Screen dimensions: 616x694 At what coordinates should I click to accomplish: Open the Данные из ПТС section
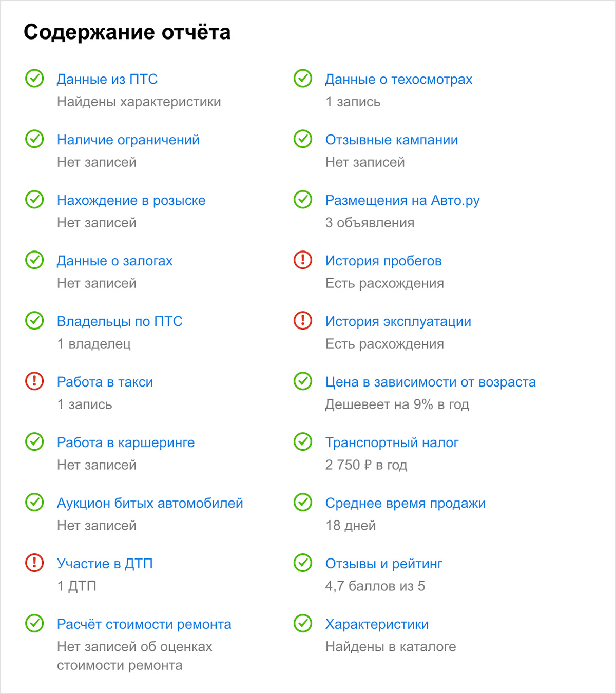tap(107, 80)
